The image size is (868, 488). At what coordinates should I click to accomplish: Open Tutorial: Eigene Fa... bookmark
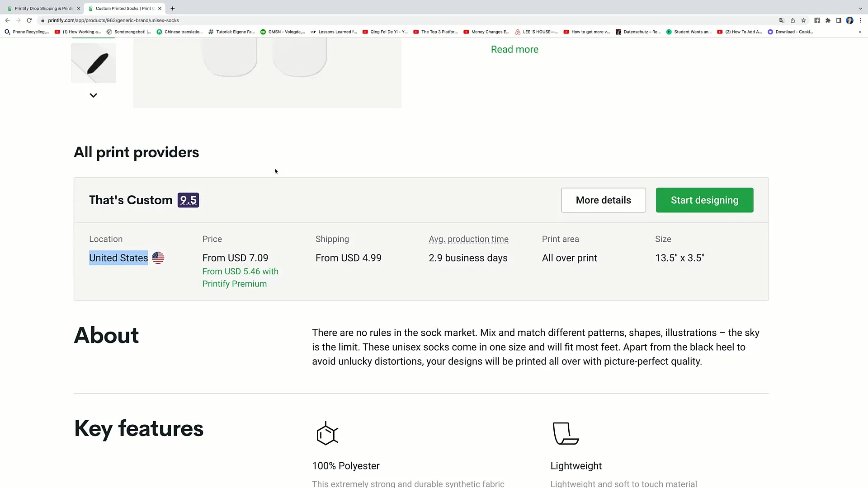point(231,32)
